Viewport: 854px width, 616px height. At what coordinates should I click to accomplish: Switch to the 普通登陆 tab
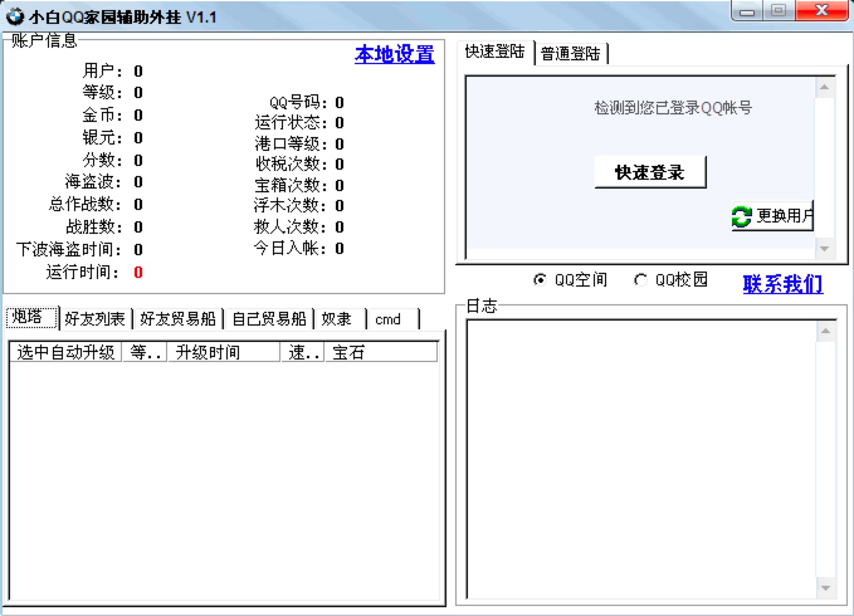point(571,53)
